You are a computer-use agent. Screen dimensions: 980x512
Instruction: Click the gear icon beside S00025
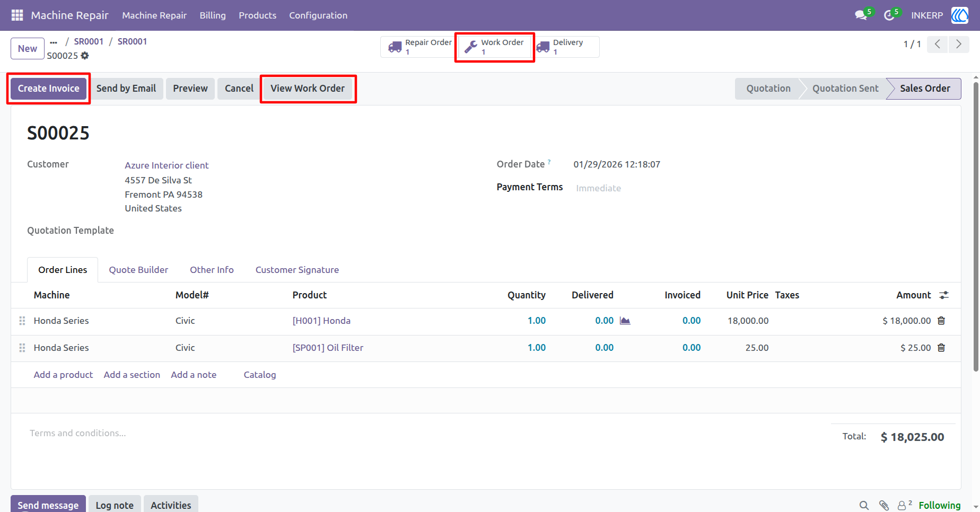[85, 56]
